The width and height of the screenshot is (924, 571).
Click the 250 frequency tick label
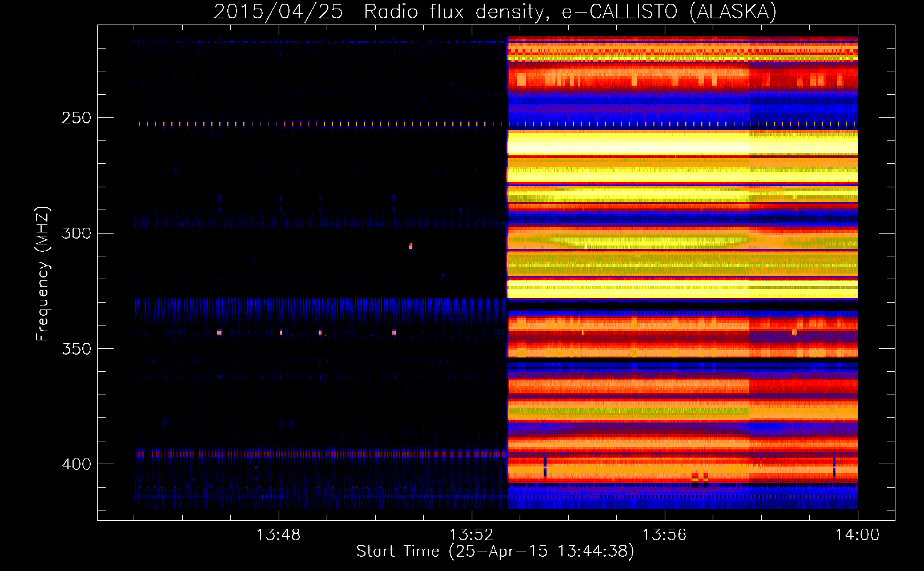(x=76, y=118)
